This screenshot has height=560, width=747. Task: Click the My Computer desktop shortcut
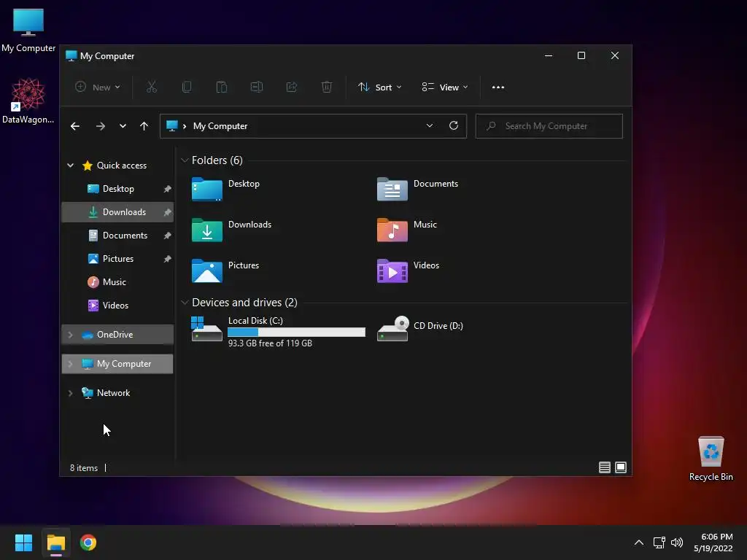(x=28, y=31)
